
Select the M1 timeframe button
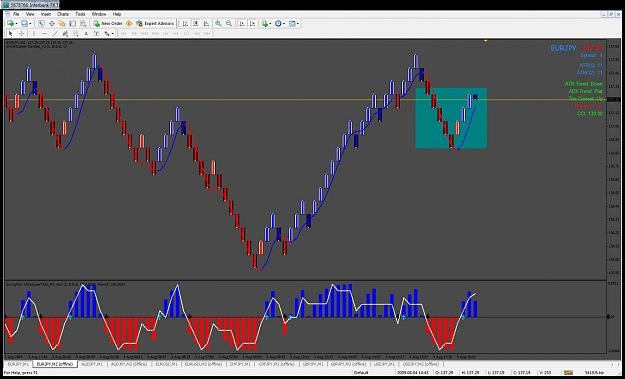[x=124, y=33]
